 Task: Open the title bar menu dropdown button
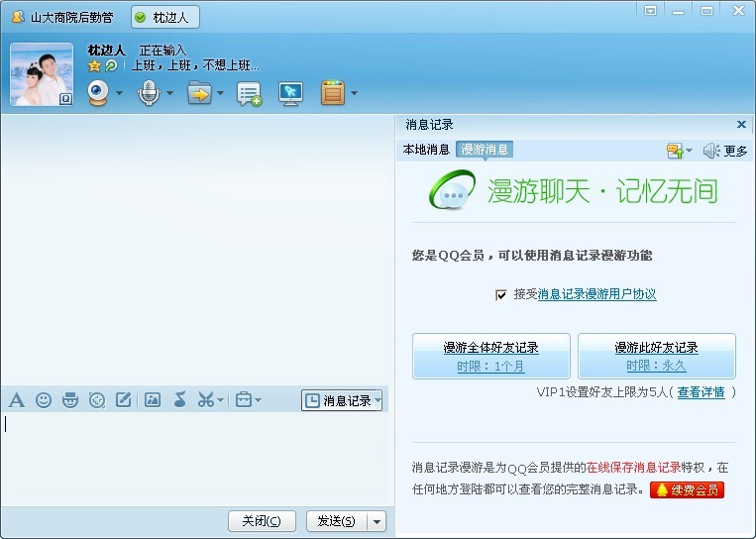tap(650, 11)
